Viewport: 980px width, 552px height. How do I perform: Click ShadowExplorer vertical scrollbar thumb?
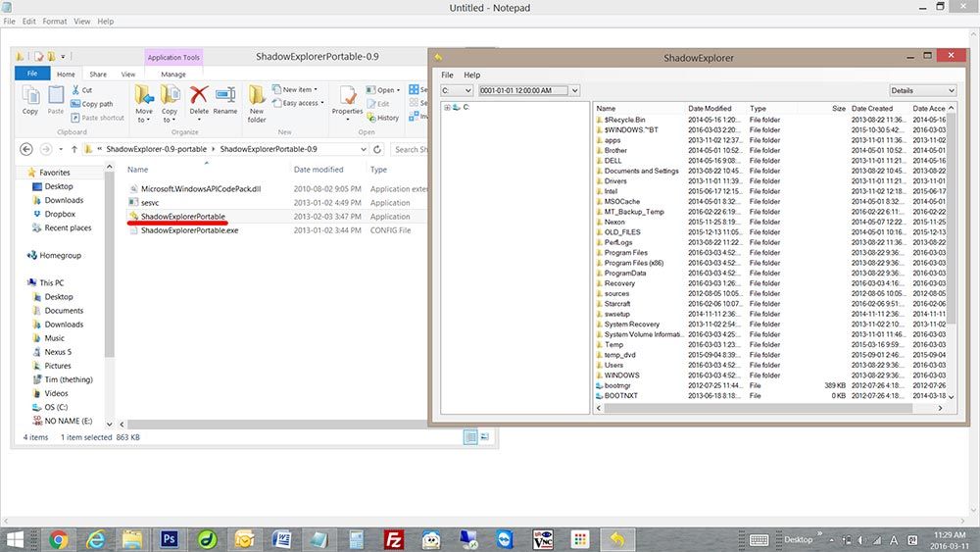pyautogui.click(x=952, y=219)
